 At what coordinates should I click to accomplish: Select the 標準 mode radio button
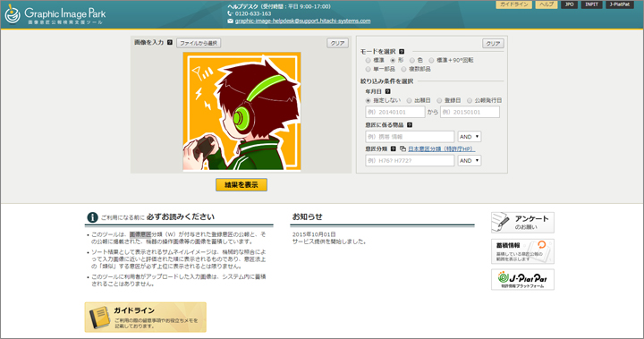368,61
